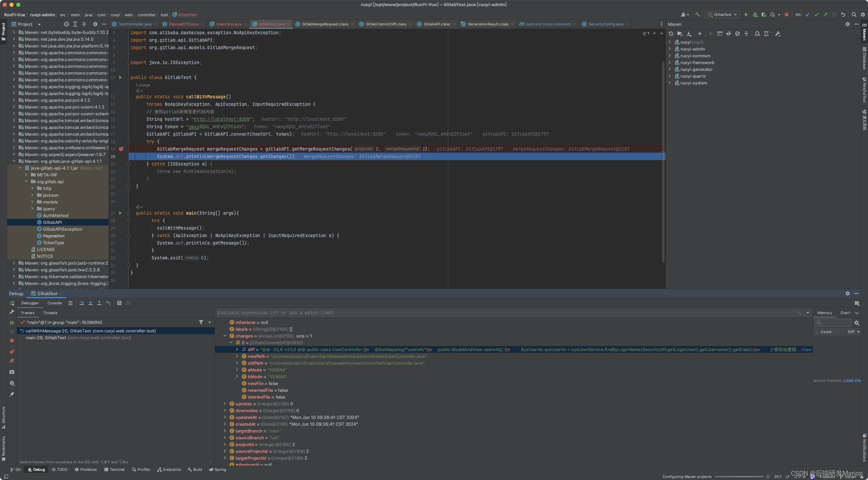
Task: Toggle Maven offline mode icon
Action: 728,34
